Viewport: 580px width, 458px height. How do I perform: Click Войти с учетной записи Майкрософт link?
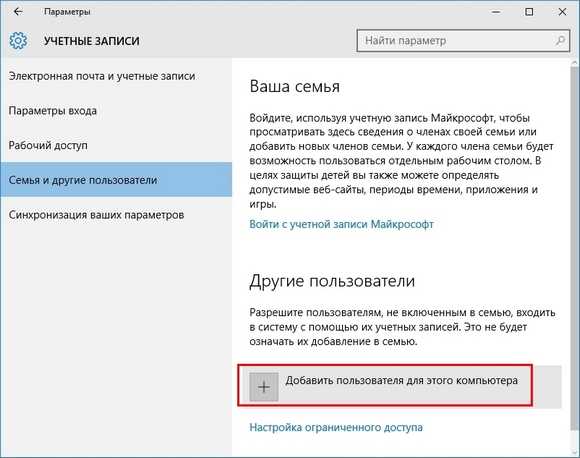point(341,224)
